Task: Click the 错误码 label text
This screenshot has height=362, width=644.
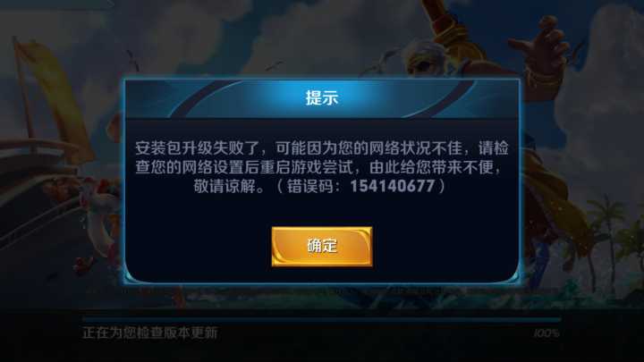Action: tap(310, 186)
